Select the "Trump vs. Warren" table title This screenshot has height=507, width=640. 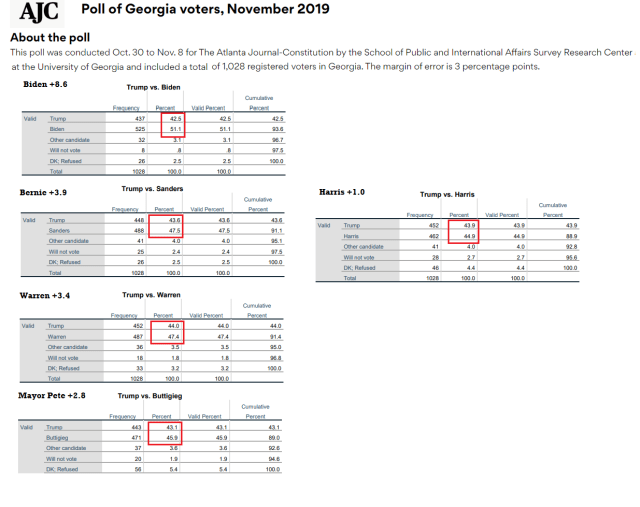153,294
